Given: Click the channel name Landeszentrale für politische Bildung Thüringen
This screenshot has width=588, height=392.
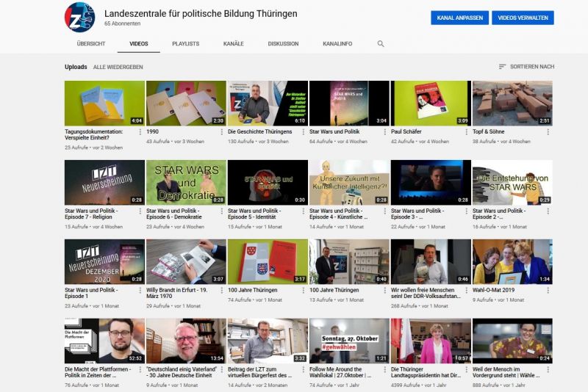Looking at the screenshot, I should 201,13.
